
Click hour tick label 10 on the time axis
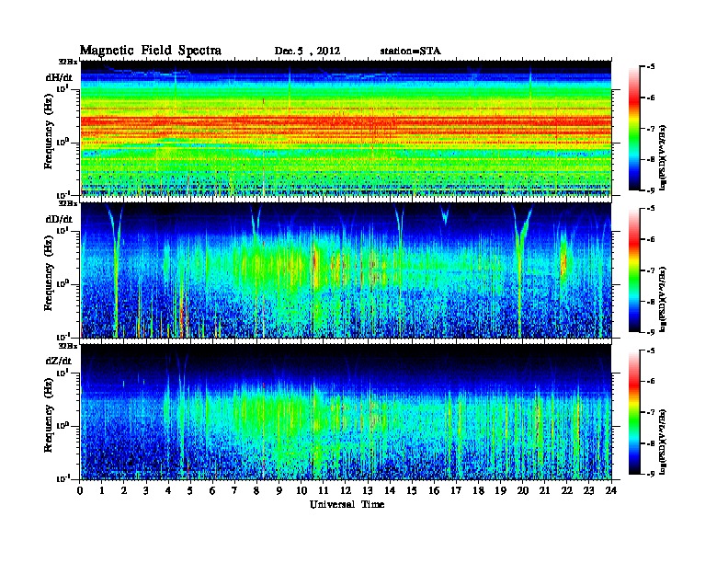[x=301, y=490]
